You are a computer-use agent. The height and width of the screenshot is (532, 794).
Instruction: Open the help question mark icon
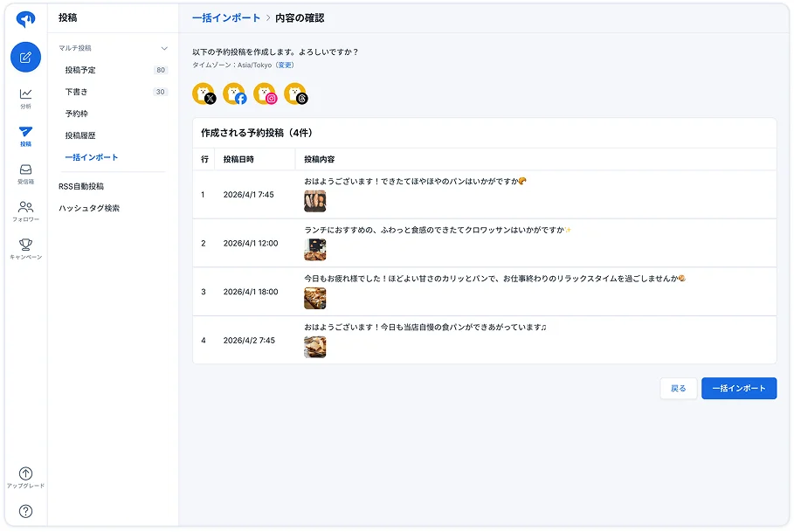[25, 510]
